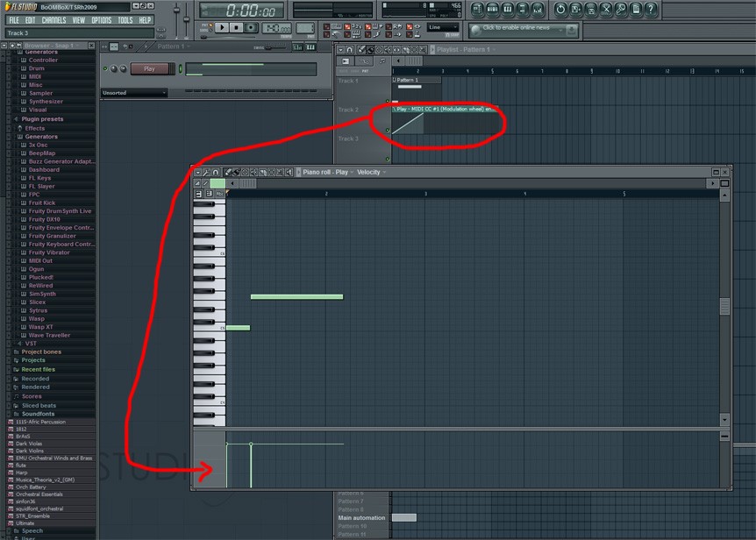Select the paint brush tool in Piano roll
Screen dimensions: 756x540
[x=236, y=172]
